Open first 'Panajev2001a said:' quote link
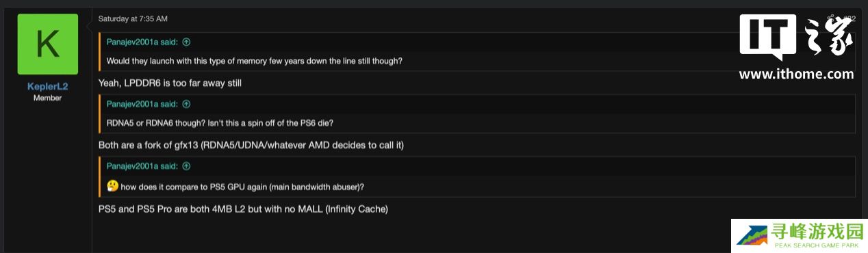Image resolution: width=868 pixels, height=253 pixels. 142,42
